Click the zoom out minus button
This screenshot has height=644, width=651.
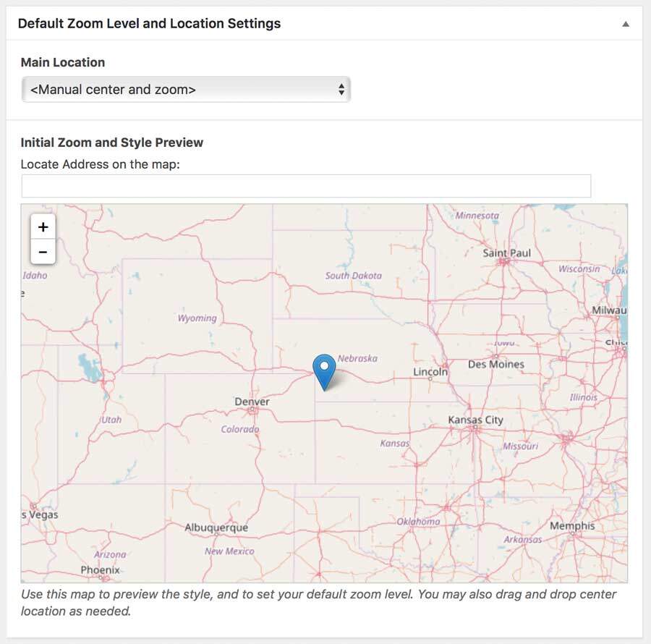click(43, 252)
